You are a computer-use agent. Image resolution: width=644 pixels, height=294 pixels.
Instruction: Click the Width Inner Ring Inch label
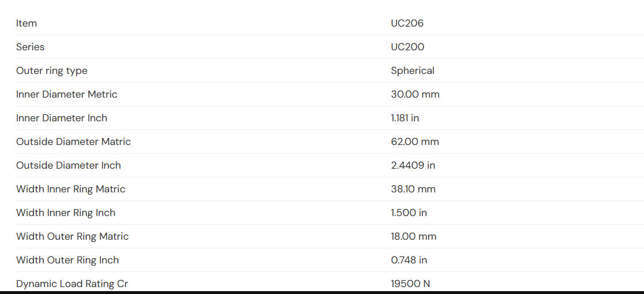(66, 213)
